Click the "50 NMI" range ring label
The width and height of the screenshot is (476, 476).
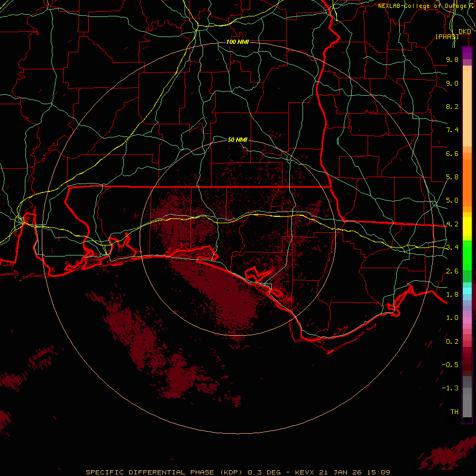coord(237,140)
